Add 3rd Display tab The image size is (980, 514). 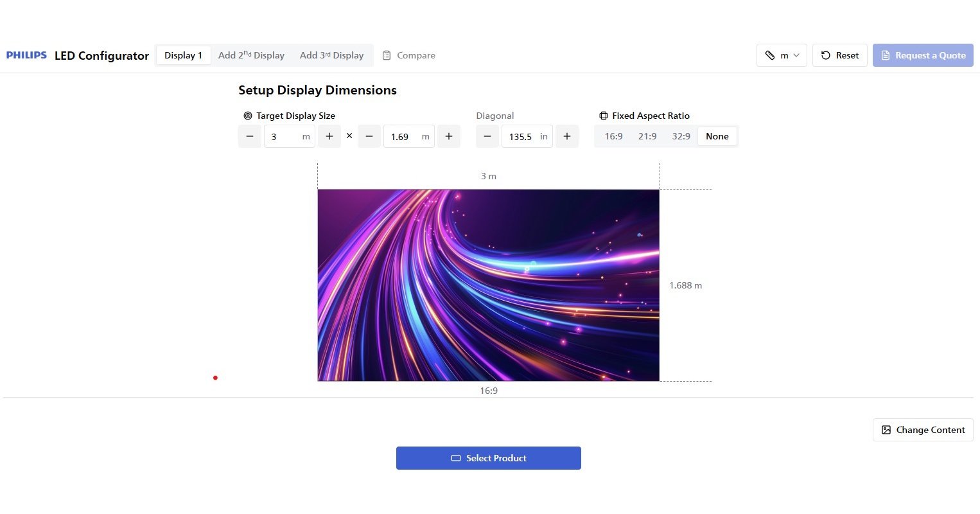pos(331,55)
